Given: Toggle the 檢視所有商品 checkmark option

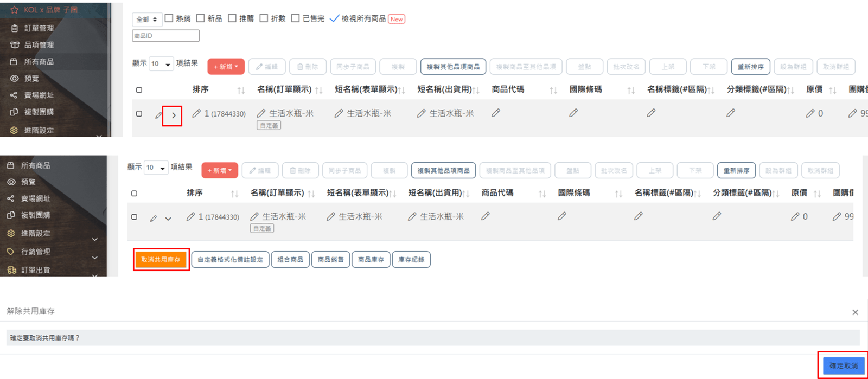Looking at the screenshot, I should [x=335, y=18].
